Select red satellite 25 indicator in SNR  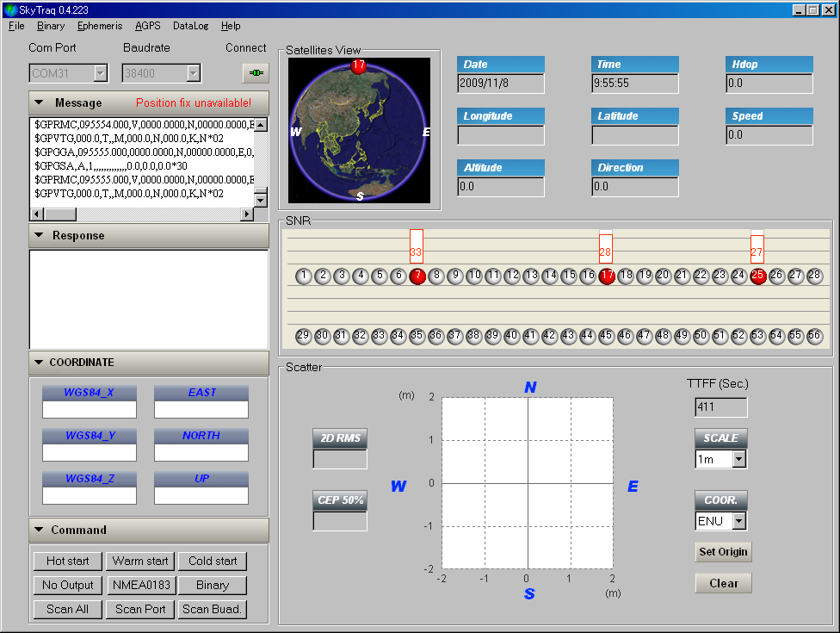(x=757, y=276)
